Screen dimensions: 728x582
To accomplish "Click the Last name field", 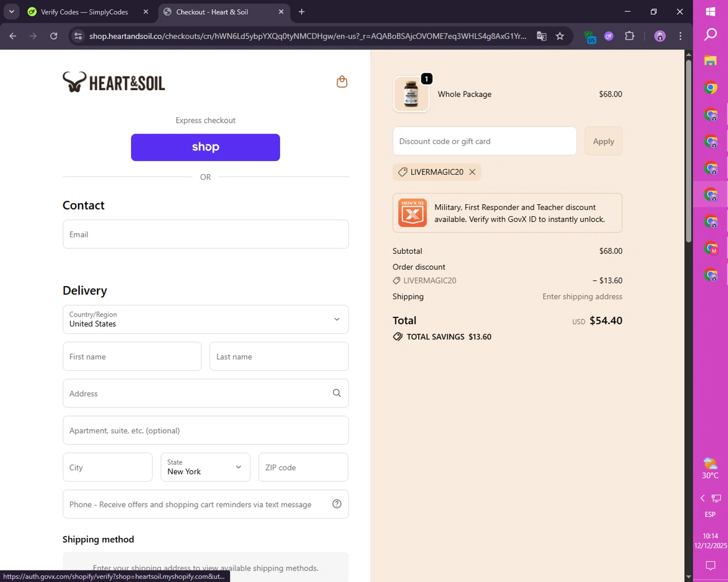I will [279, 356].
